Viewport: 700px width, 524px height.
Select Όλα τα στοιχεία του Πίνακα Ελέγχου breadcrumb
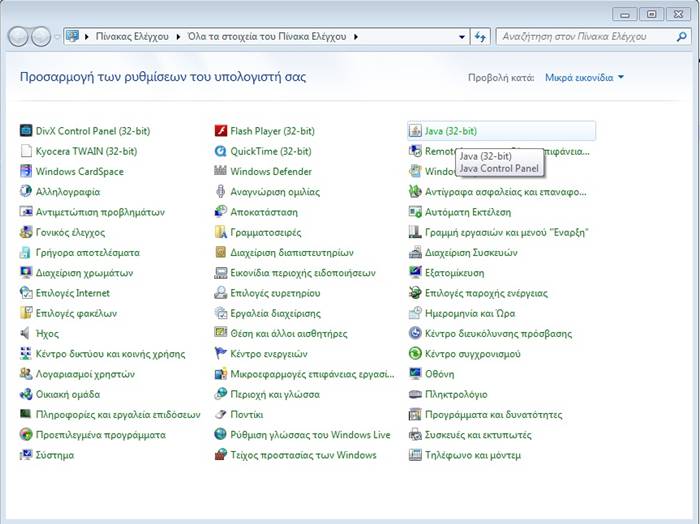[267, 37]
